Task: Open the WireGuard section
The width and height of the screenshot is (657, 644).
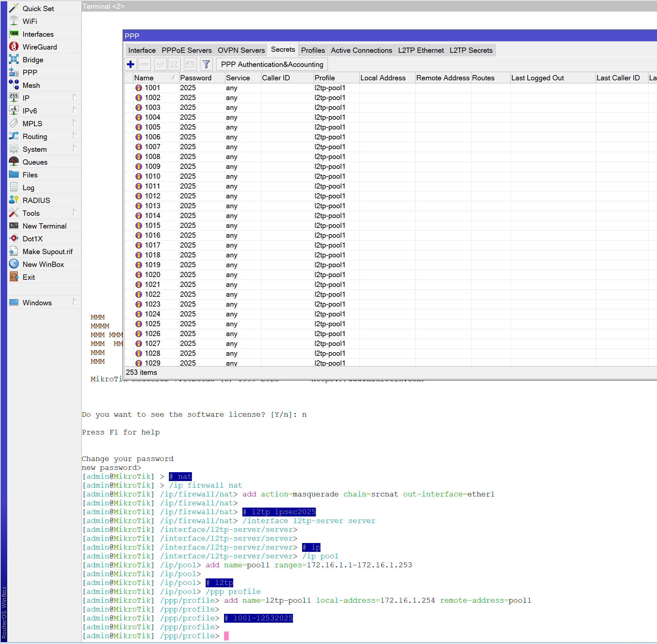Action: pos(44,47)
